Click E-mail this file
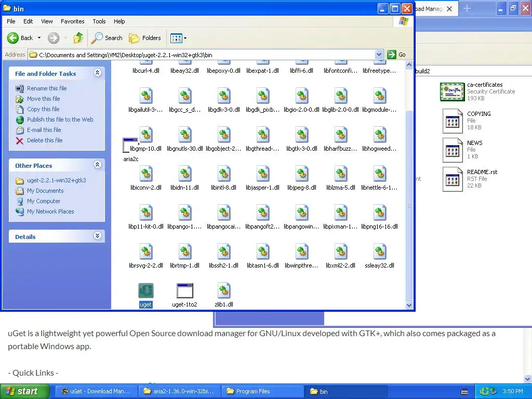 [44, 130]
